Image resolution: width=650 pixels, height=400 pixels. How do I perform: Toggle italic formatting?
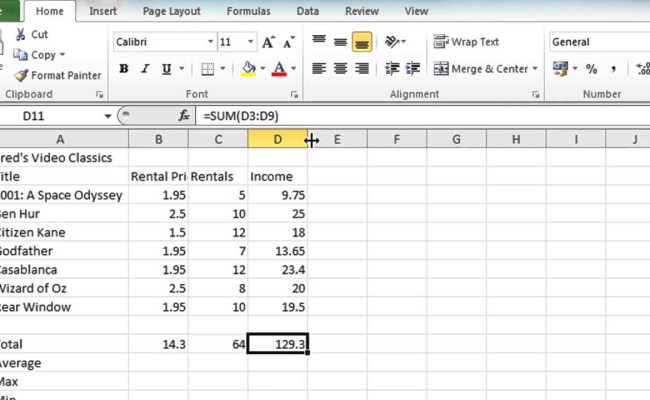point(145,68)
